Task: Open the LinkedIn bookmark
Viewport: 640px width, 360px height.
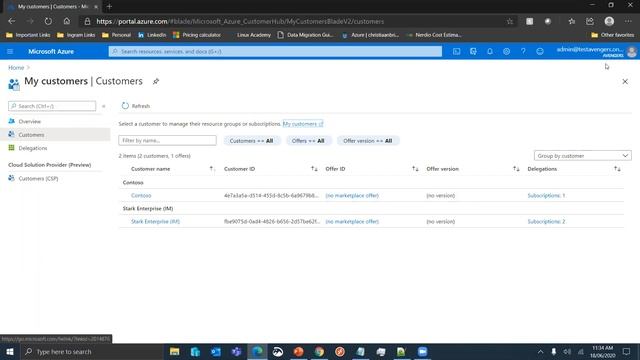Action: click(x=152, y=35)
